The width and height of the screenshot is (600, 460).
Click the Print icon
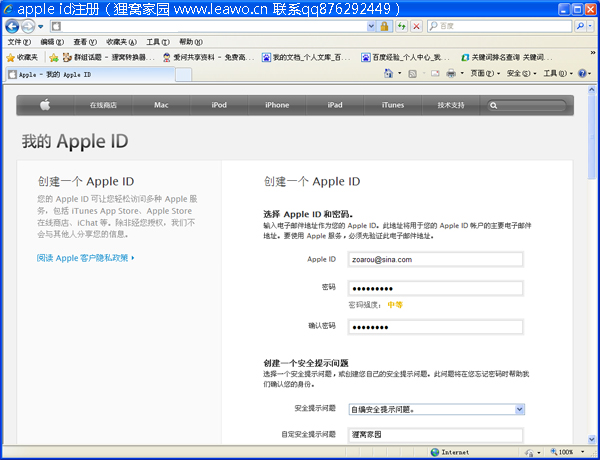coord(451,73)
